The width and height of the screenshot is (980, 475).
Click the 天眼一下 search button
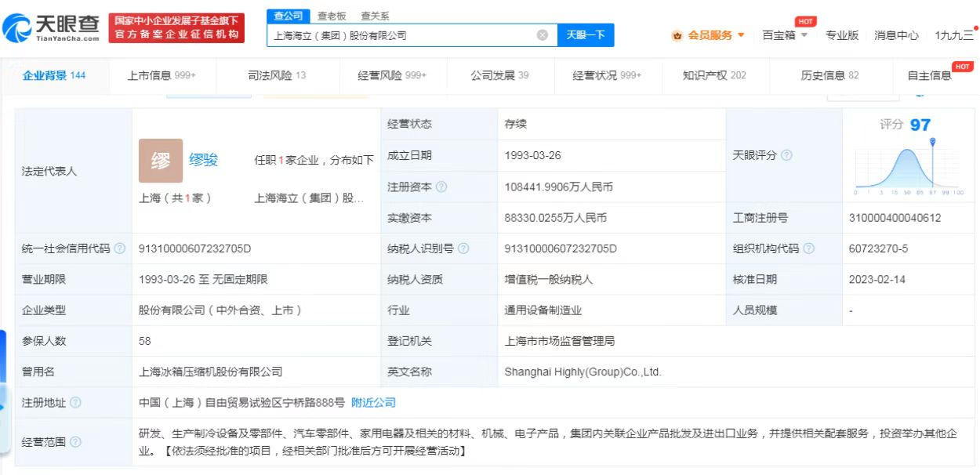coord(586,35)
